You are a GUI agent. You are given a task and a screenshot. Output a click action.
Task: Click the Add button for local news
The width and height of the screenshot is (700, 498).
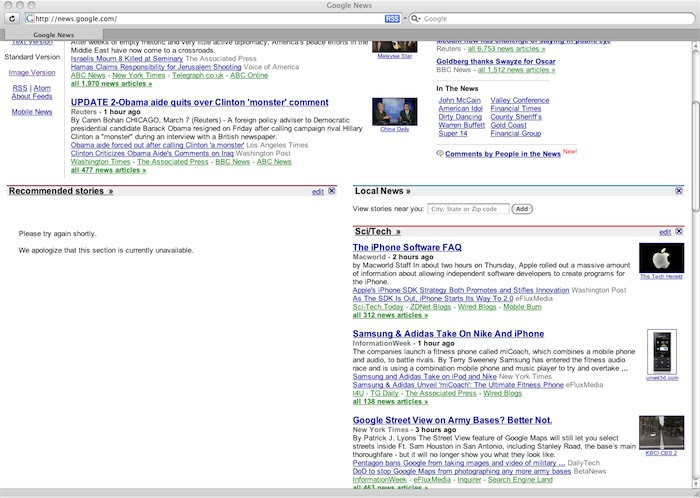[x=522, y=209]
